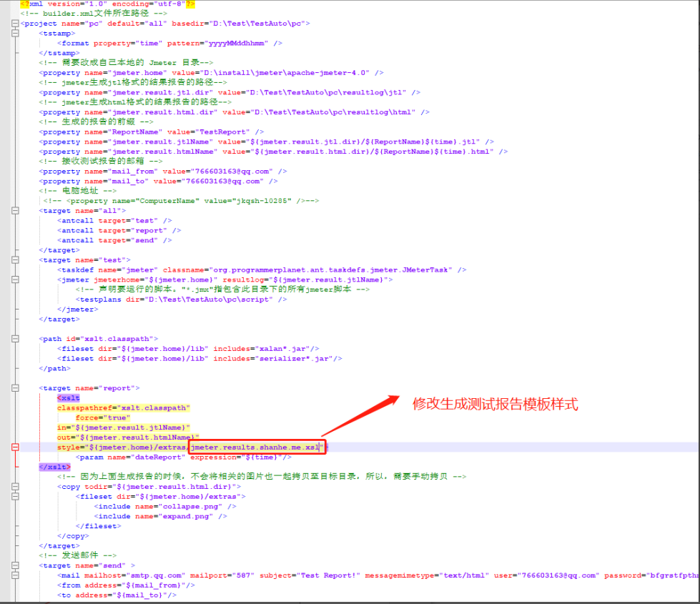Click the classpathref="xslt.classpath" line
700x604 pixels.
click(124, 408)
